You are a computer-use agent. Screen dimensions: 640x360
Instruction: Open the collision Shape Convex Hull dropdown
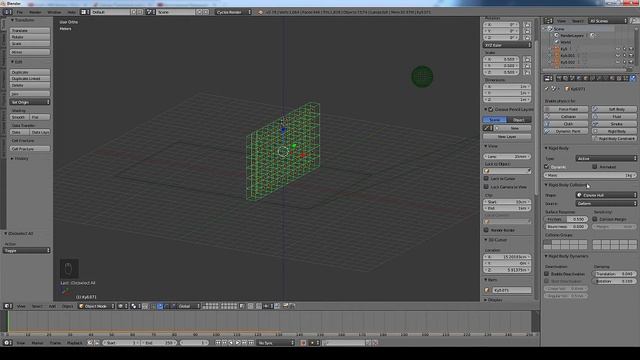point(606,195)
